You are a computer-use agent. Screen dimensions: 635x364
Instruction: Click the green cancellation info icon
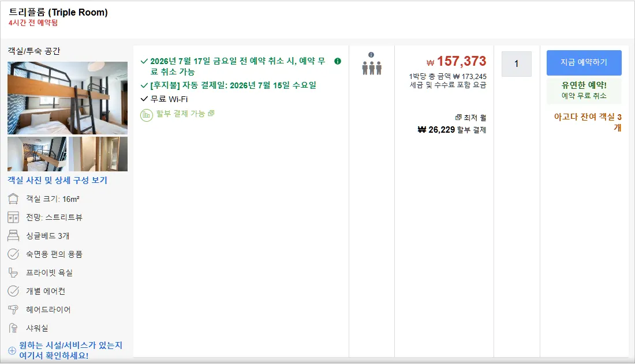[338, 61]
